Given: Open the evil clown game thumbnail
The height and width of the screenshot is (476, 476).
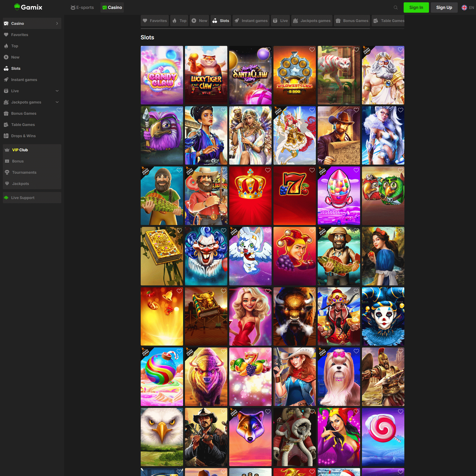Looking at the screenshot, I should click(206, 256).
